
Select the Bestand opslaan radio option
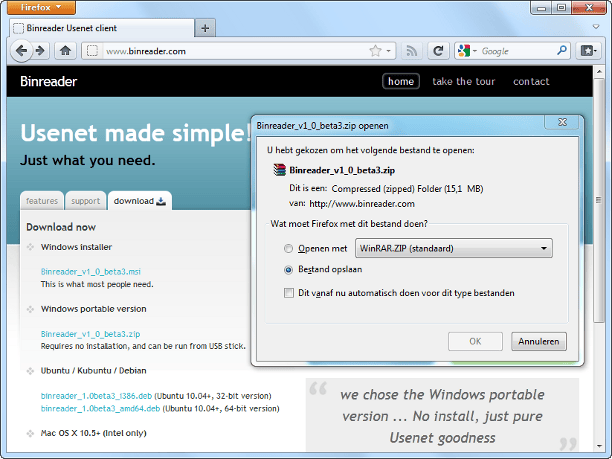[x=288, y=270]
